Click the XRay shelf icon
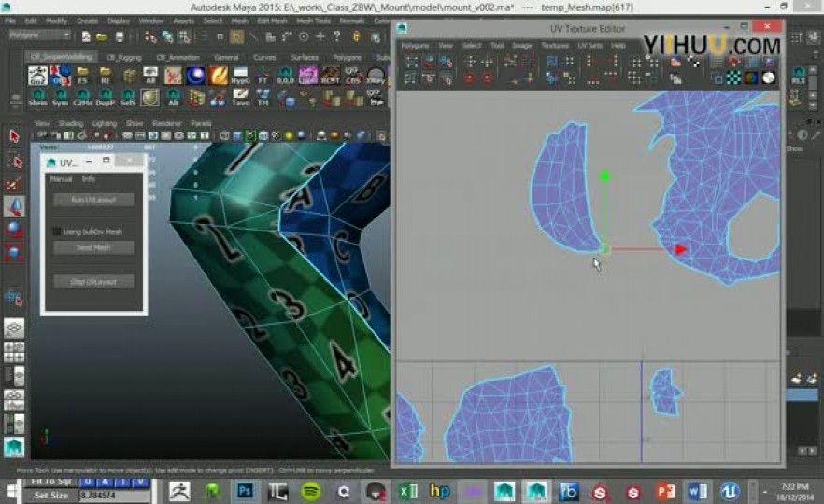The height and width of the screenshot is (504, 824). [376, 76]
